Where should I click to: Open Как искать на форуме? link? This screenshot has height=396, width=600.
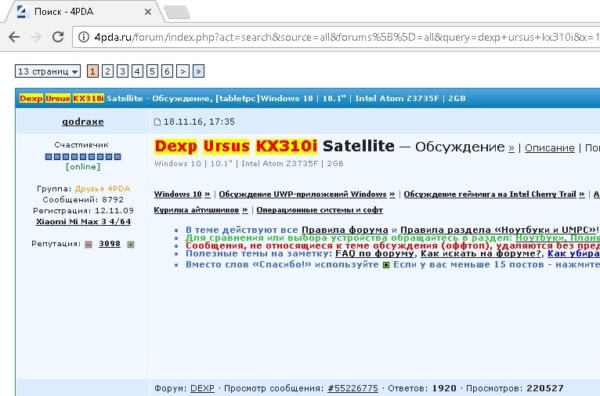pos(481,253)
